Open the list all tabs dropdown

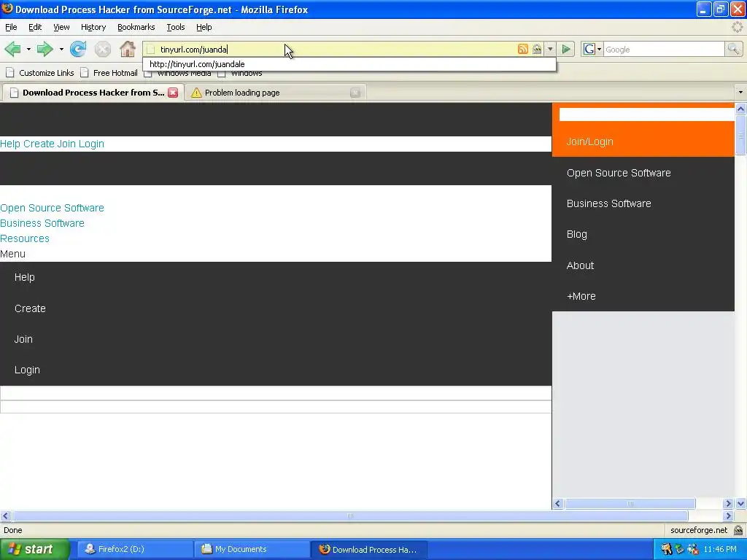click(x=740, y=93)
